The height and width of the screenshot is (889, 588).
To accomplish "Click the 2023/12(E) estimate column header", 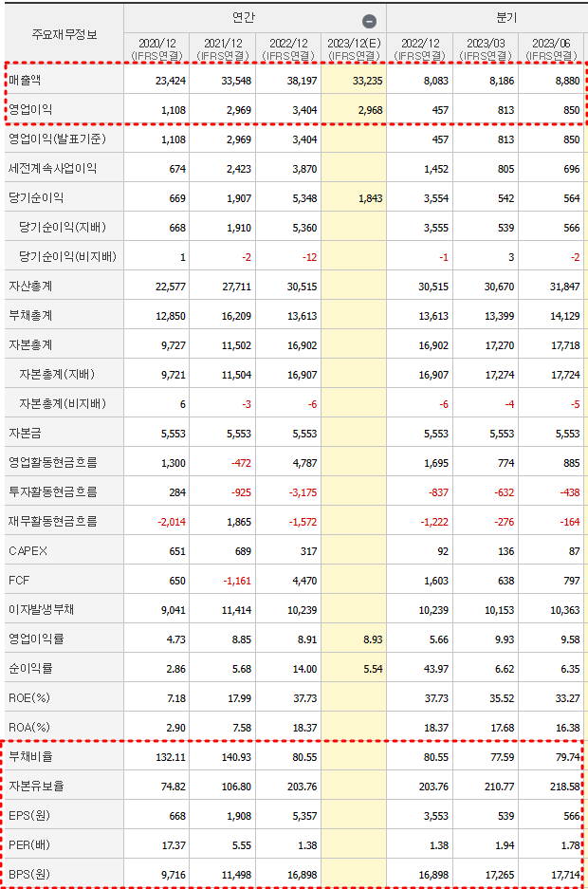I will click(354, 48).
